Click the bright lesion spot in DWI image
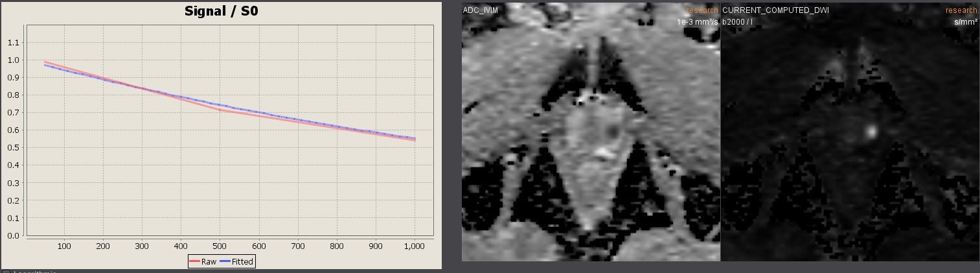The height and width of the screenshot is (273, 980). pyautogui.click(x=871, y=132)
